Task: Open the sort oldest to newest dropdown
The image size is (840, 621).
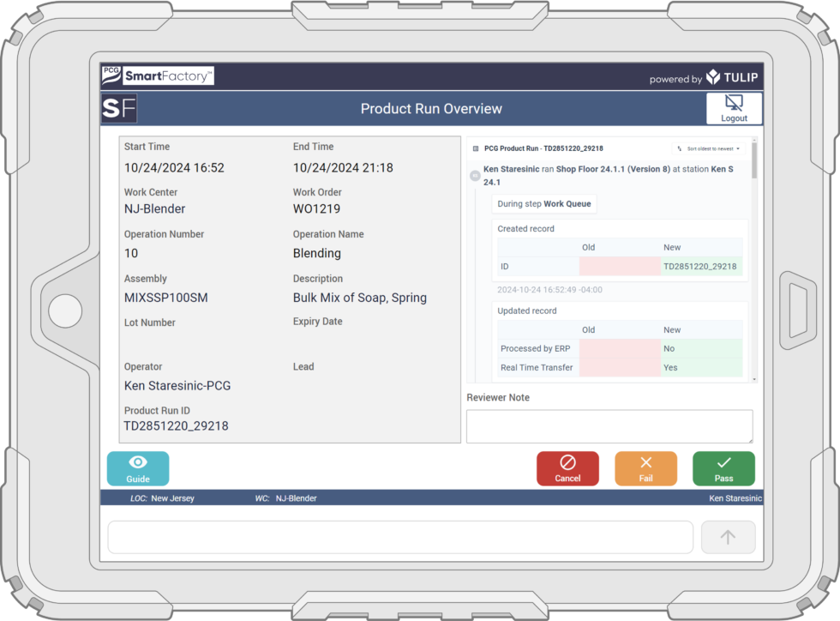Action: tap(708, 148)
